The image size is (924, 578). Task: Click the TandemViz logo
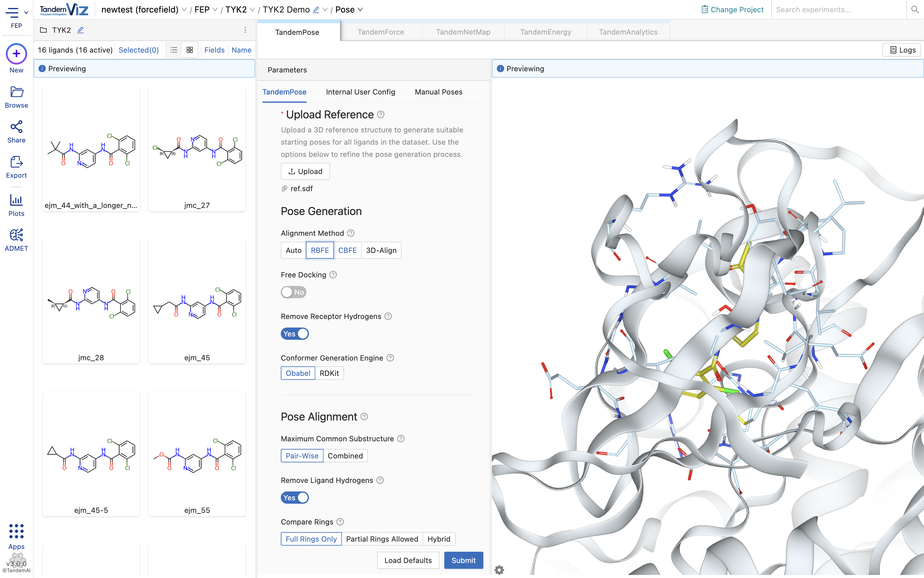click(x=64, y=9)
